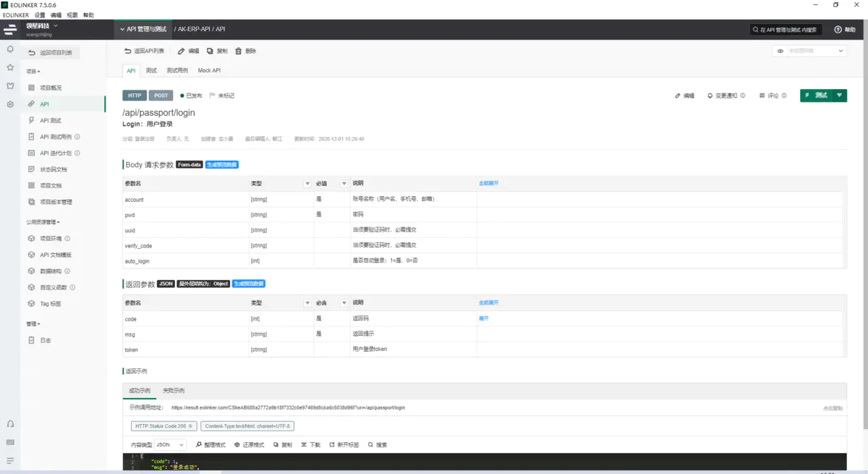This screenshot has width=868, height=474.
Task: Collapse the 项目 sidebar section
Action: point(33,72)
